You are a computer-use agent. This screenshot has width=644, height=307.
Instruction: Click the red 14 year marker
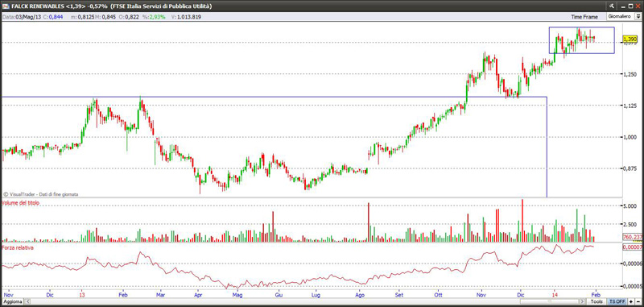555,295
